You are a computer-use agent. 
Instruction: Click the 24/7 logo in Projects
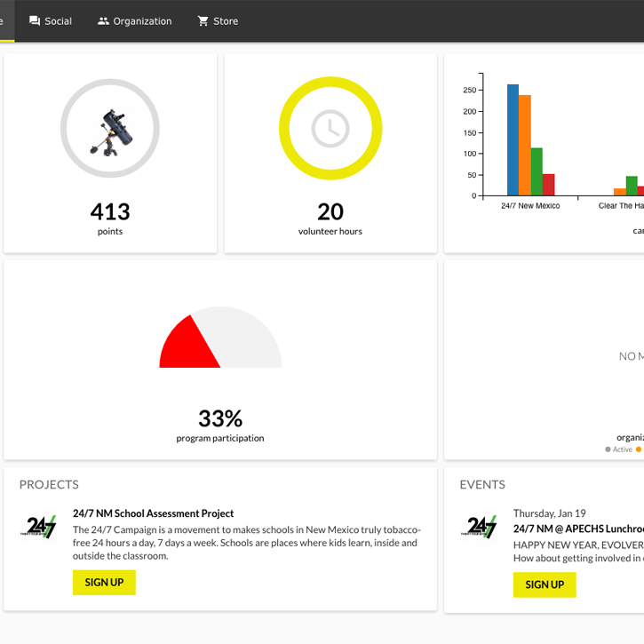click(x=38, y=527)
